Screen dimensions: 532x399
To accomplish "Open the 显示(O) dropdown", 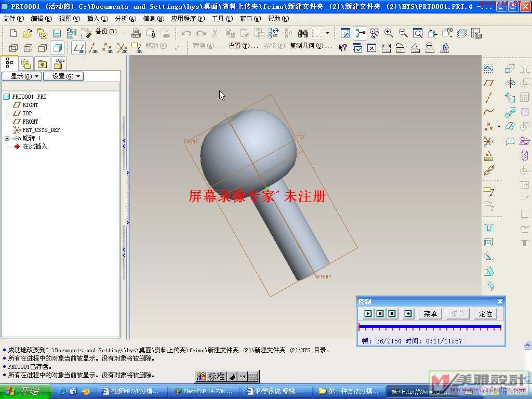I will pyautogui.click(x=22, y=76).
